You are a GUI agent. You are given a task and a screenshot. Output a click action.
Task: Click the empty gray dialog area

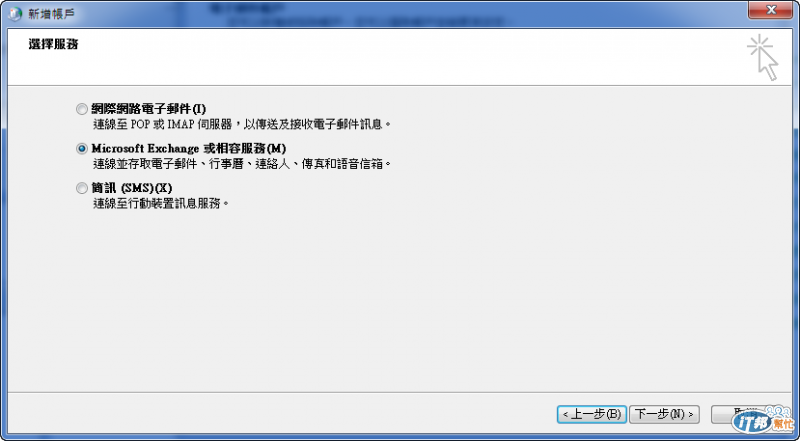399,301
